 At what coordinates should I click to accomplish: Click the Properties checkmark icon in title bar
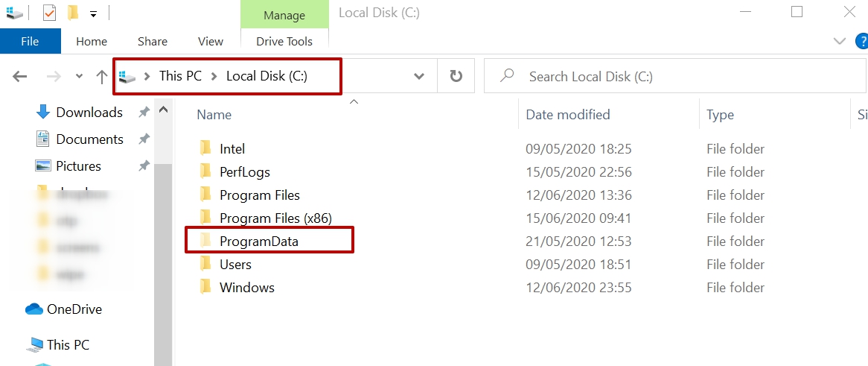tap(49, 13)
